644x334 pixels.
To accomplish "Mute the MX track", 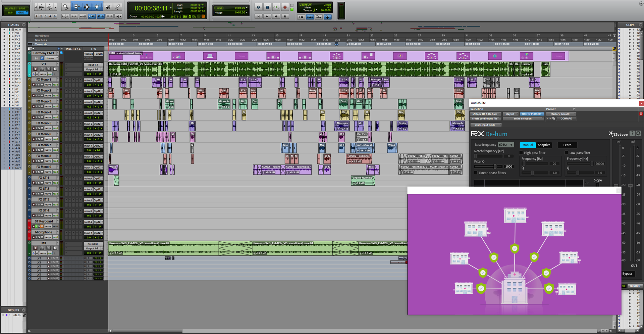I will (x=55, y=248).
